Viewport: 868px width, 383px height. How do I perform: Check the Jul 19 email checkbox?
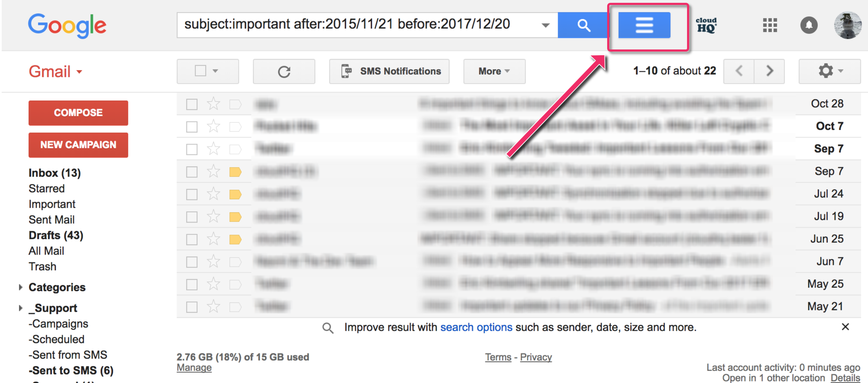tap(192, 217)
